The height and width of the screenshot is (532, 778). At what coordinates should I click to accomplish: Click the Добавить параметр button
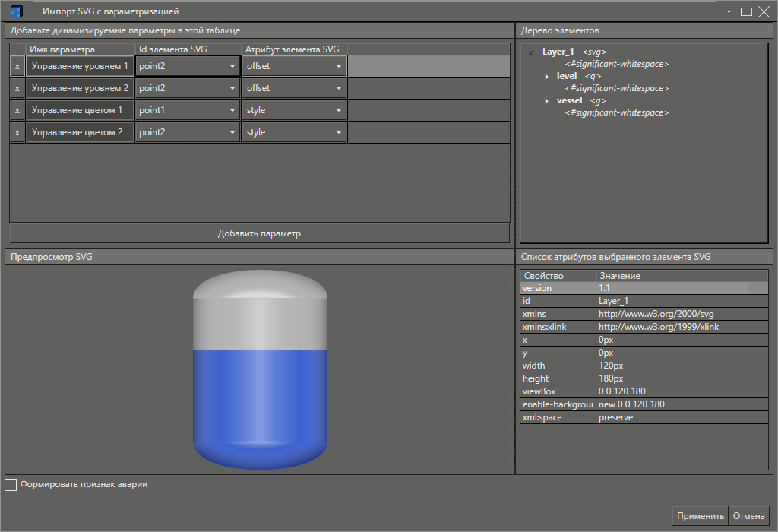(x=258, y=233)
